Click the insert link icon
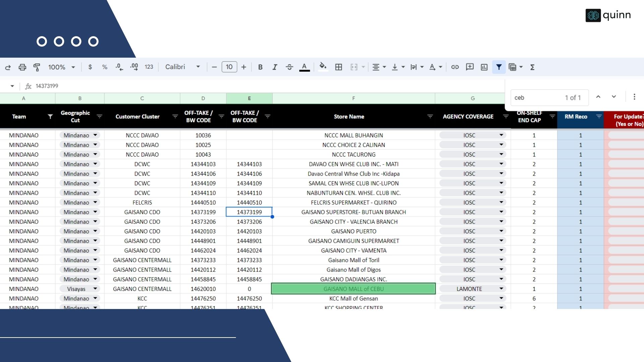Image resolution: width=644 pixels, height=362 pixels. 455,67
